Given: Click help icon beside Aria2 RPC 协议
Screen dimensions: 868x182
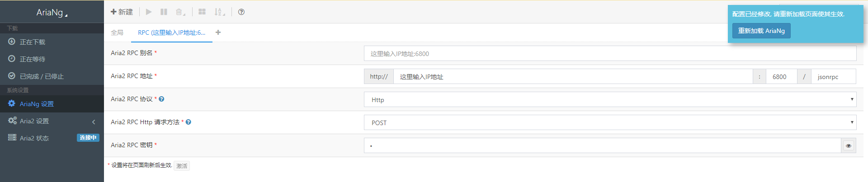Looking at the screenshot, I should (161, 99).
